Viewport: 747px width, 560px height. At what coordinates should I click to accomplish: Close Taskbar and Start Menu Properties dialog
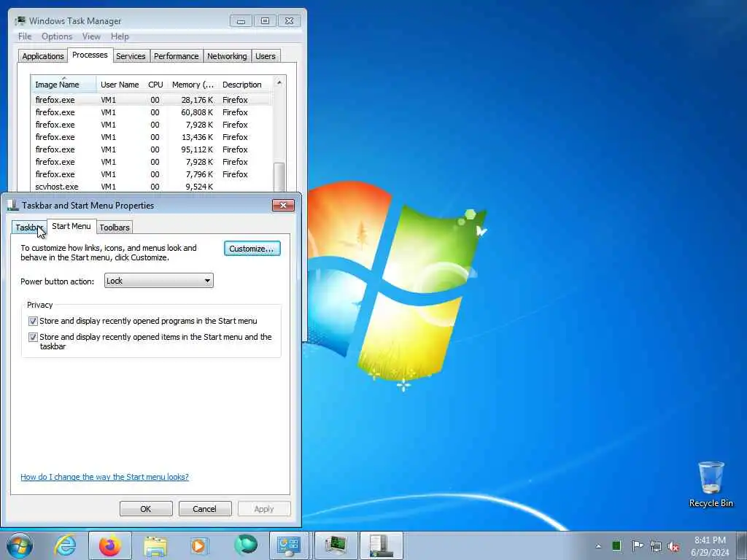tap(283, 205)
